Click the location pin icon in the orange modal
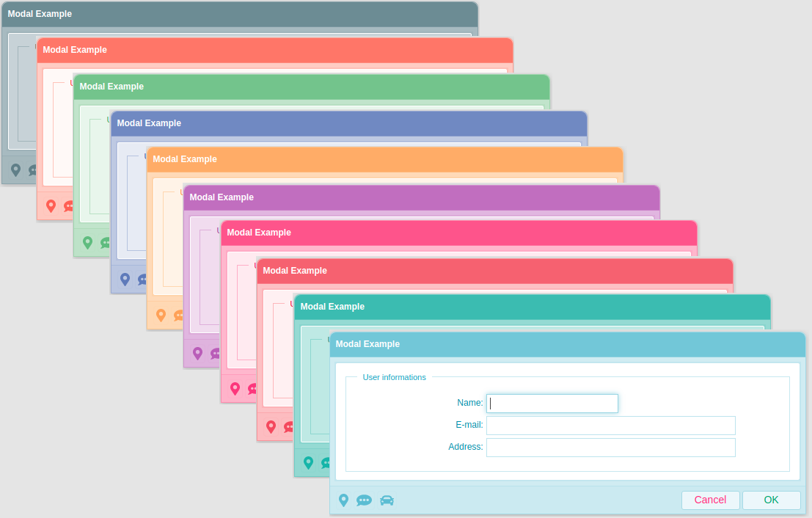This screenshot has height=518, width=812. (x=161, y=315)
